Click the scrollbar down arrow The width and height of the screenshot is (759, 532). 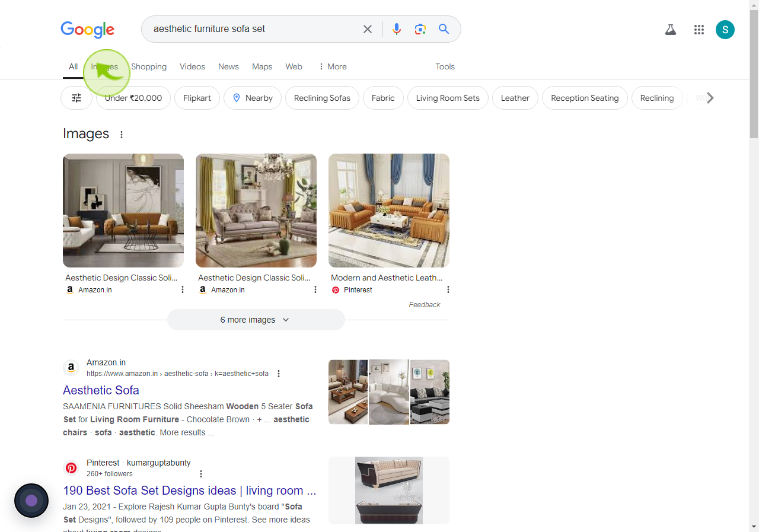(x=754, y=527)
